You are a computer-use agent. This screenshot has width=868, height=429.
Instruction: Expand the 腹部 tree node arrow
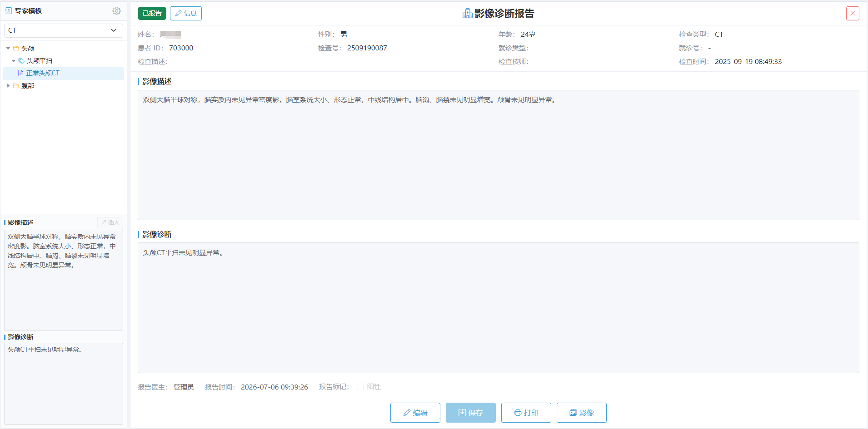[8, 86]
